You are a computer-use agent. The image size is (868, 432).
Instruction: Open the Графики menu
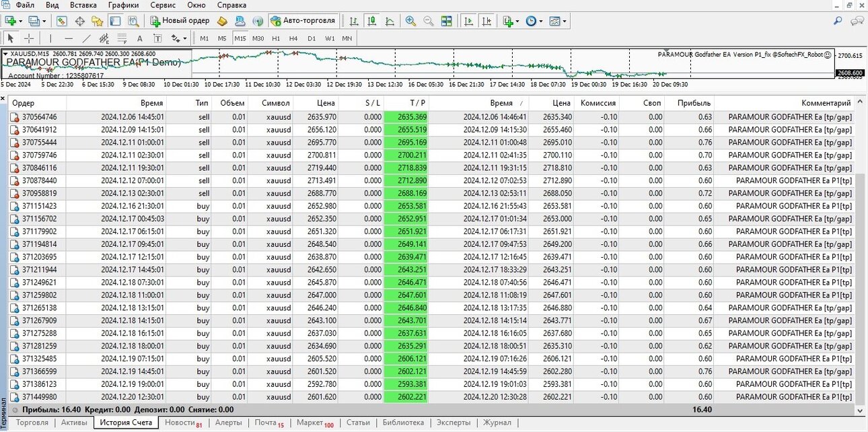123,5
